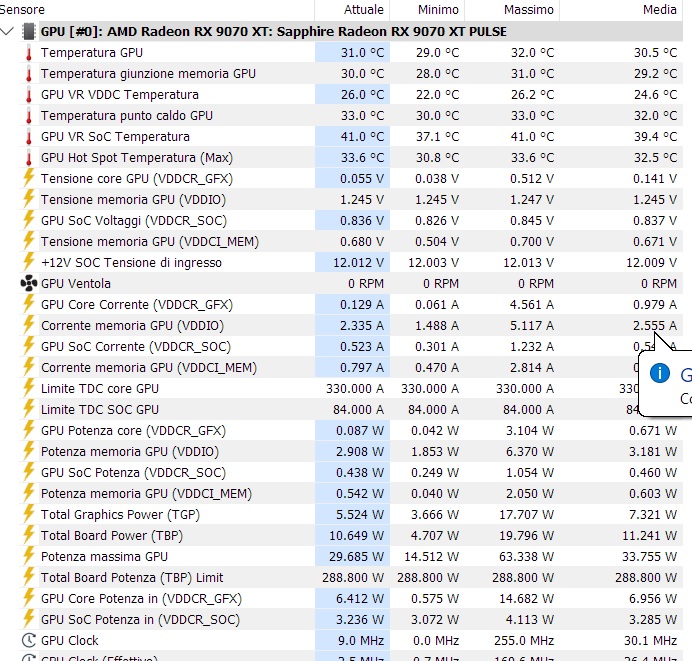Click the 17.707 W maximum TGP value

coord(527,515)
